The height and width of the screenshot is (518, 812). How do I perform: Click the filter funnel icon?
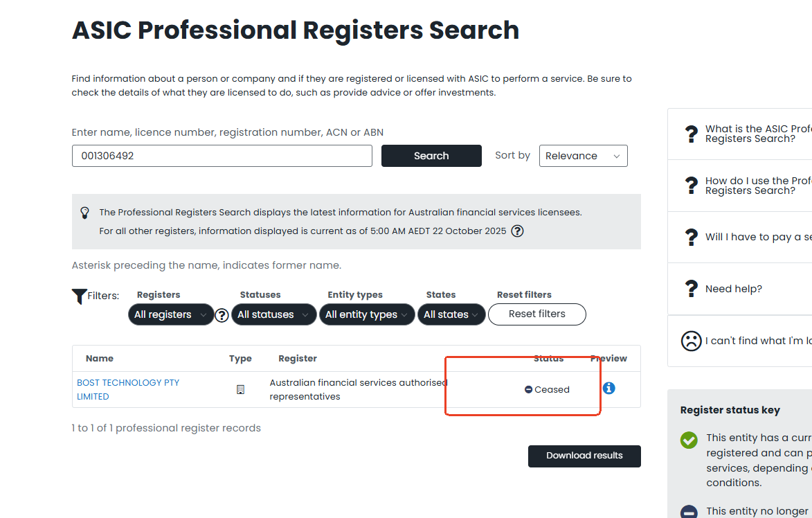(x=79, y=296)
